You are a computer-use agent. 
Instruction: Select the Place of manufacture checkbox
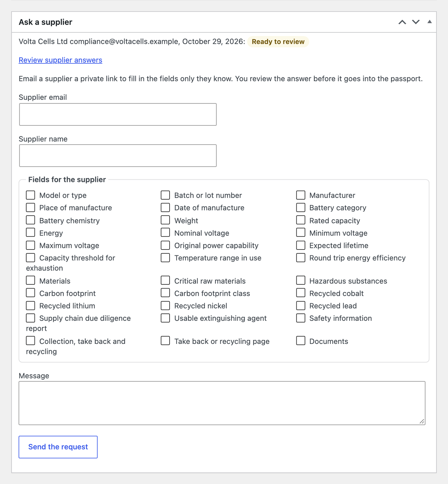point(30,208)
